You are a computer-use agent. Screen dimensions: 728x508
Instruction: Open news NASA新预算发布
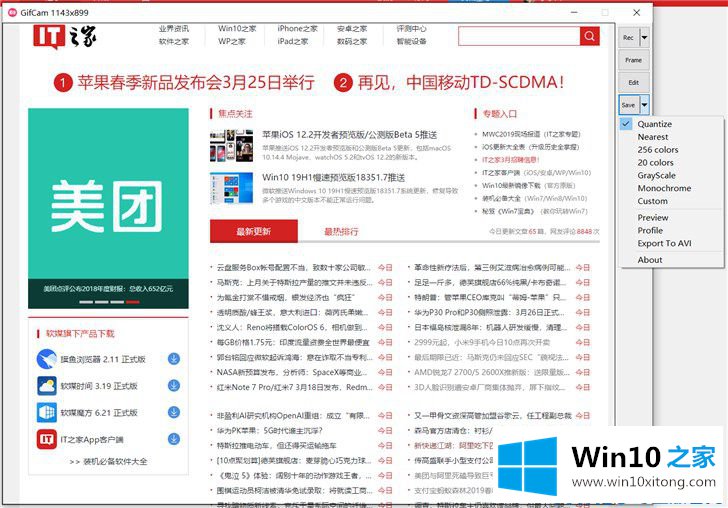[294, 372]
